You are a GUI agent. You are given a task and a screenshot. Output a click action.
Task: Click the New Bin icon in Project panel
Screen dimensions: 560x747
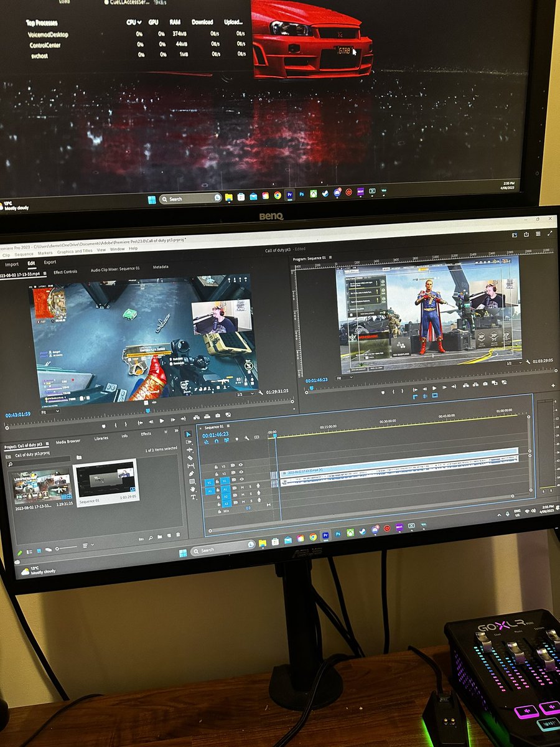click(x=160, y=535)
